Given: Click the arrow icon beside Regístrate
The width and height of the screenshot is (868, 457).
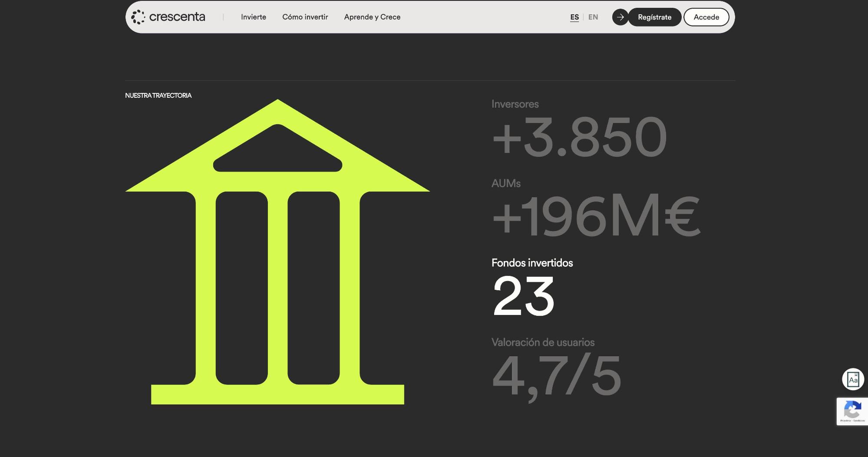Looking at the screenshot, I should (x=620, y=17).
